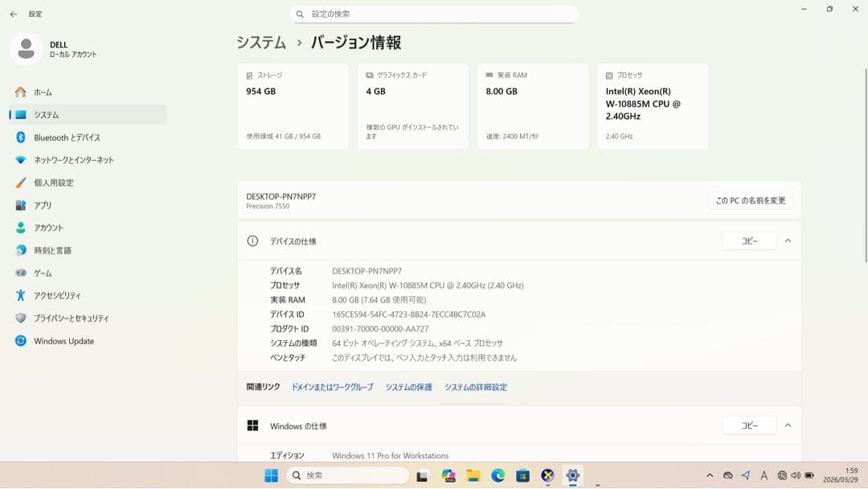Open the プロセッサ Xeon card
Image resolution: width=868 pixels, height=489 pixels.
[653, 106]
